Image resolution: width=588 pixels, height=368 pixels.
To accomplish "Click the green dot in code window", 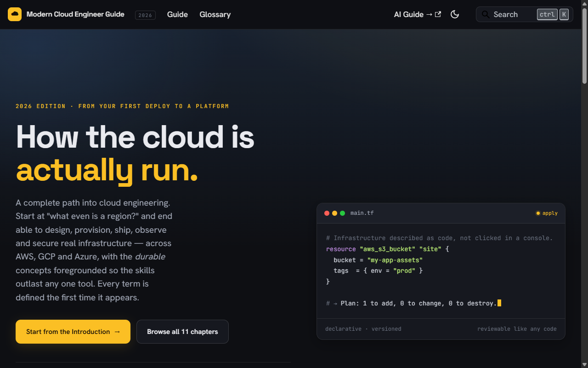I will click(343, 213).
